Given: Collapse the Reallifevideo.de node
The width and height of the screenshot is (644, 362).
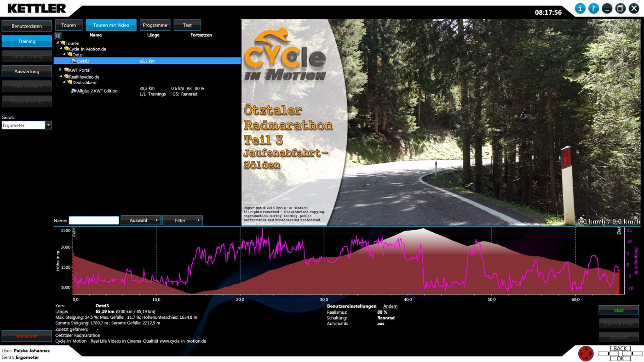Looking at the screenshot, I should point(61,77).
